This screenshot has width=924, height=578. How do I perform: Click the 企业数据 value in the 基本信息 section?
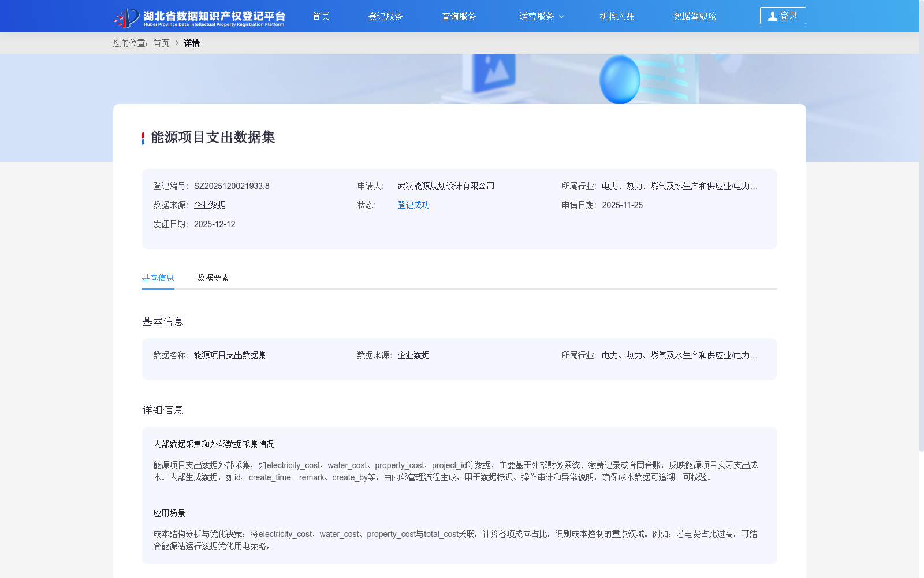(413, 355)
